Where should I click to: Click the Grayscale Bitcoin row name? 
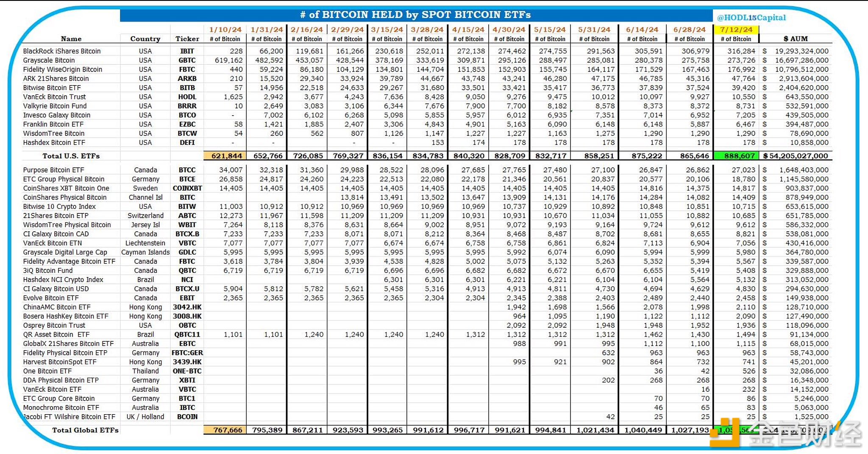click(49, 61)
